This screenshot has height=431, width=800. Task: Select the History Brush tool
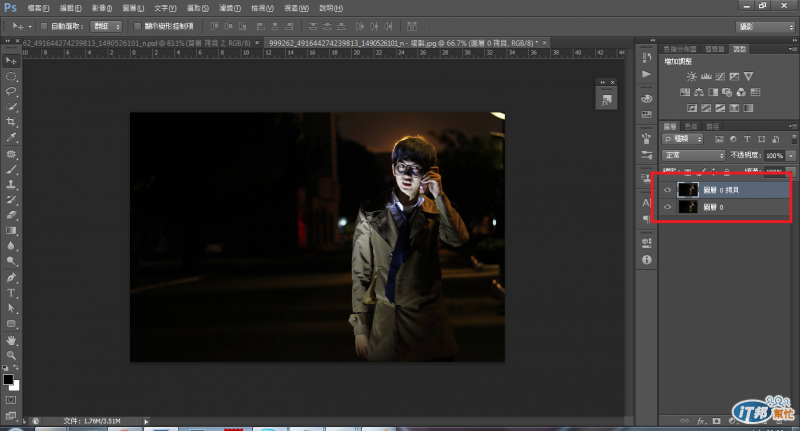[11, 200]
